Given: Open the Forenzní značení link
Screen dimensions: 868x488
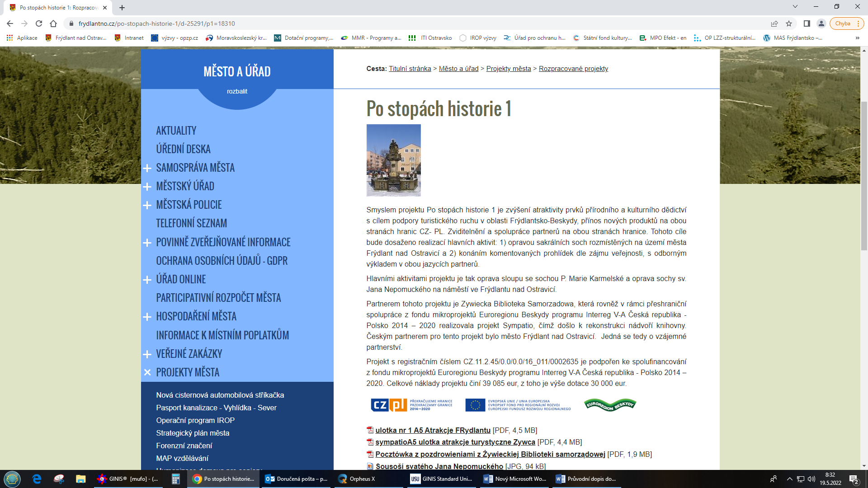Looking at the screenshot, I should click(x=184, y=446).
